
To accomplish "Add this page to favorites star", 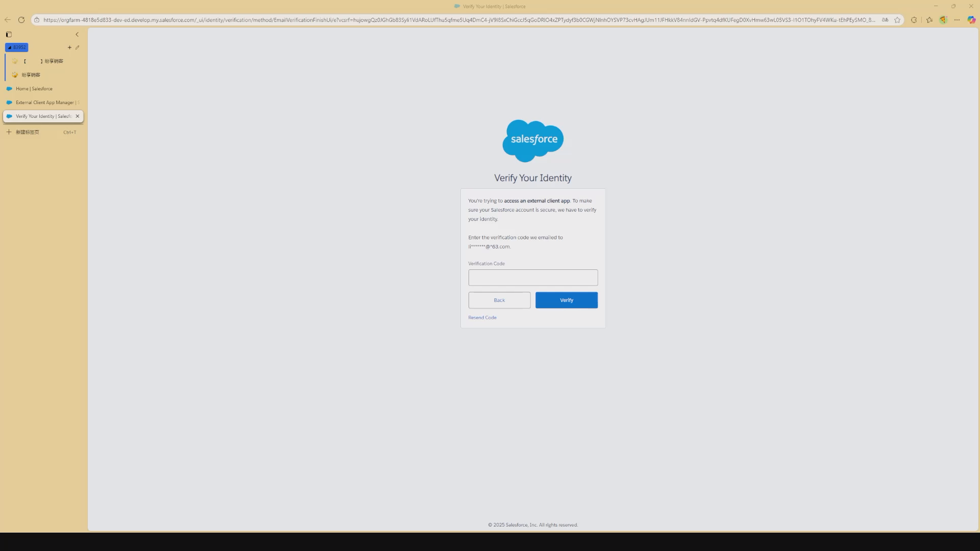I will point(897,20).
